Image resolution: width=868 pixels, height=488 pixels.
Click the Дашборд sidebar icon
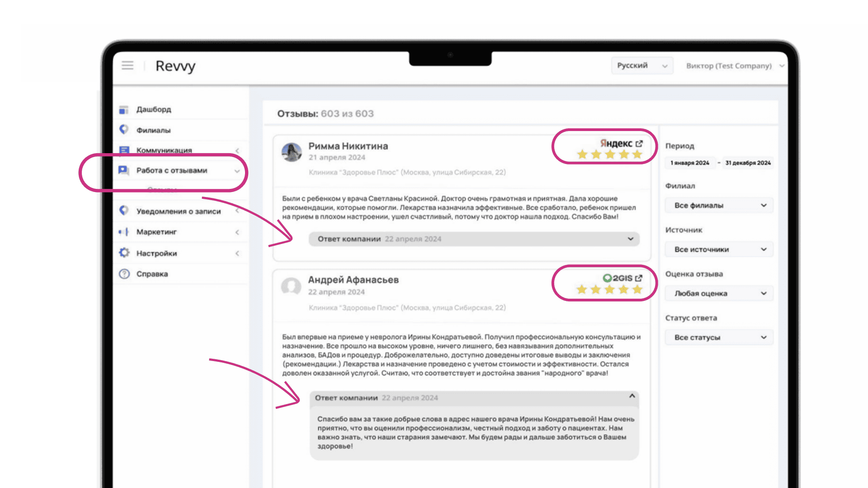tap(123, 110)
